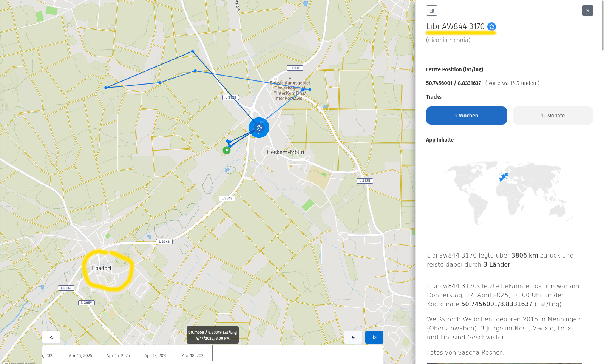This screenshot has height=364, width=604.
Task: Click the green track start marker
Action: pyautogui.click(x=226, y=150)
